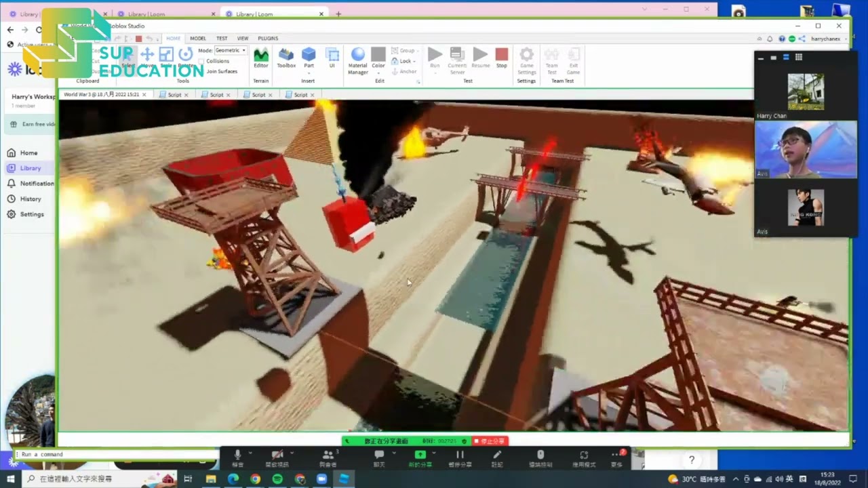This screenshot has width=868, height=488.
Task: Toggle the Collisions checkbox
Action: pos(201,61)
